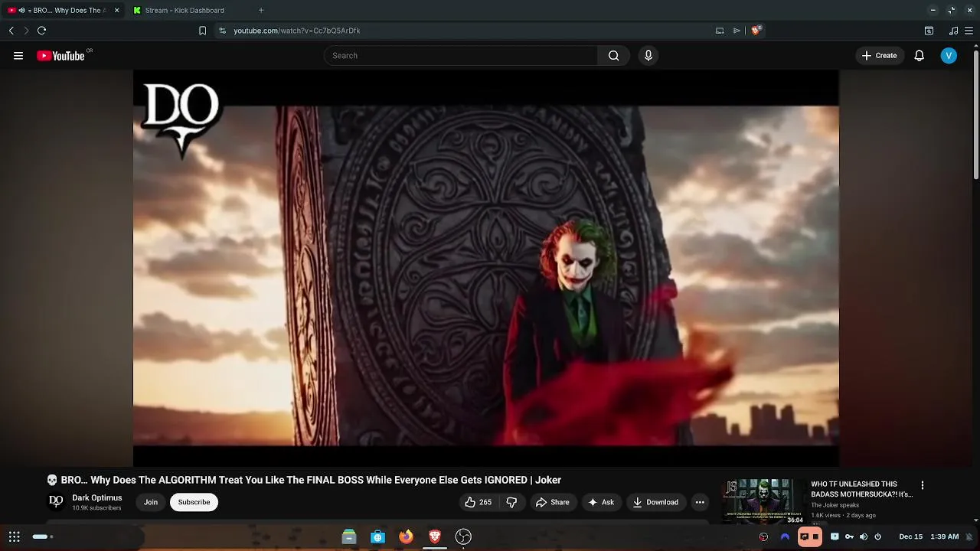980x551 pixels.
Task: Switch to Brave browser in the taskbar
Action: pos(435,537)
